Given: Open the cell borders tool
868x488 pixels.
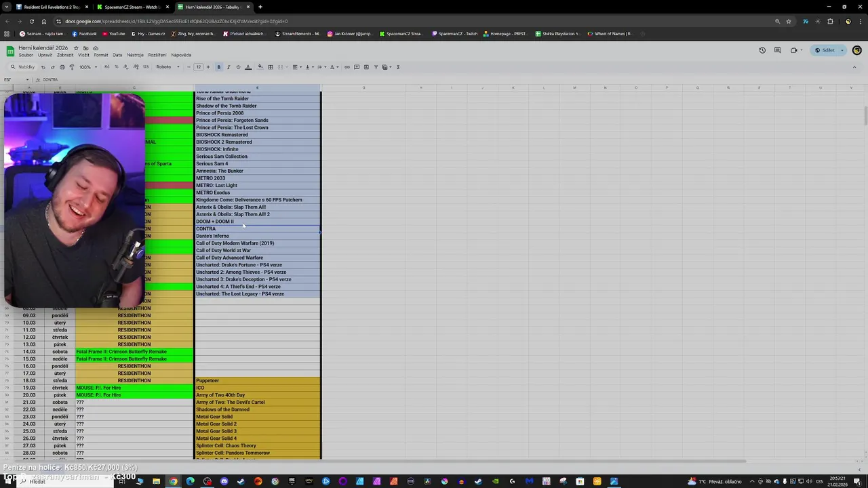Looking at the screenshot, I should [x=271, y=67].
